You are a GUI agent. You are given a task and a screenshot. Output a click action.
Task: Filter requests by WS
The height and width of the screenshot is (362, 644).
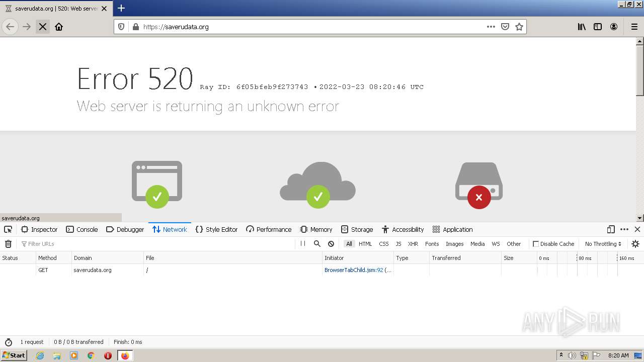pos(496,244)
